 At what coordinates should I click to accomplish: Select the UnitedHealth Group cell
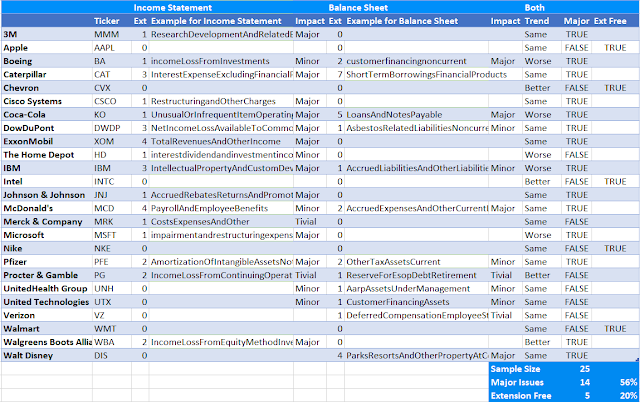pyautogui.click(x=47, y=289)
